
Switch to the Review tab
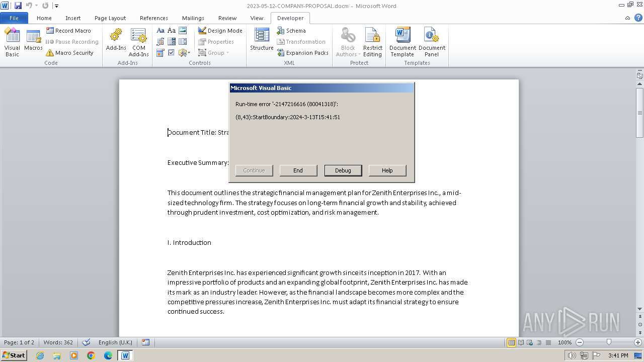coord(227,18)
